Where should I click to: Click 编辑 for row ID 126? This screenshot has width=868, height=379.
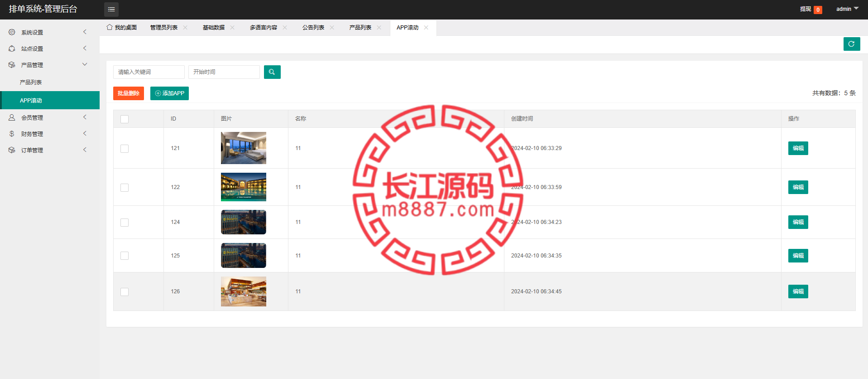tap(798, 292)
